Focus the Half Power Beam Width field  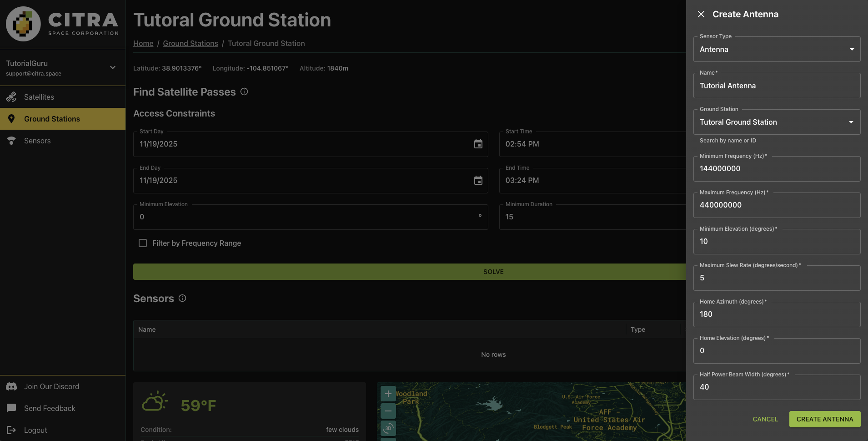(777, 387)
